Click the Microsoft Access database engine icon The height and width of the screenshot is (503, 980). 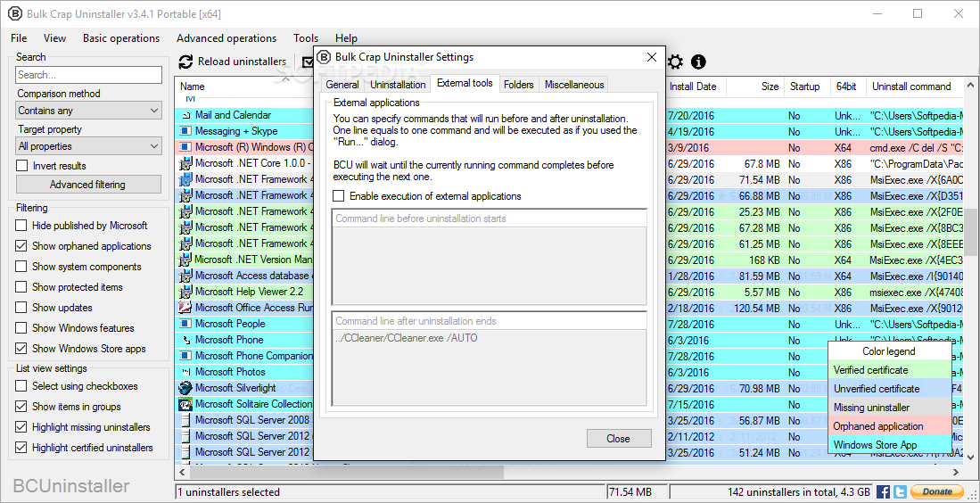(185, 276)
